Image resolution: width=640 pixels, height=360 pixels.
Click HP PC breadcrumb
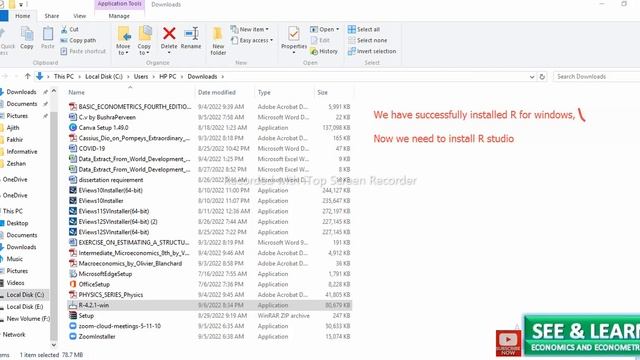pyautogui.click(x=168, y=76)
